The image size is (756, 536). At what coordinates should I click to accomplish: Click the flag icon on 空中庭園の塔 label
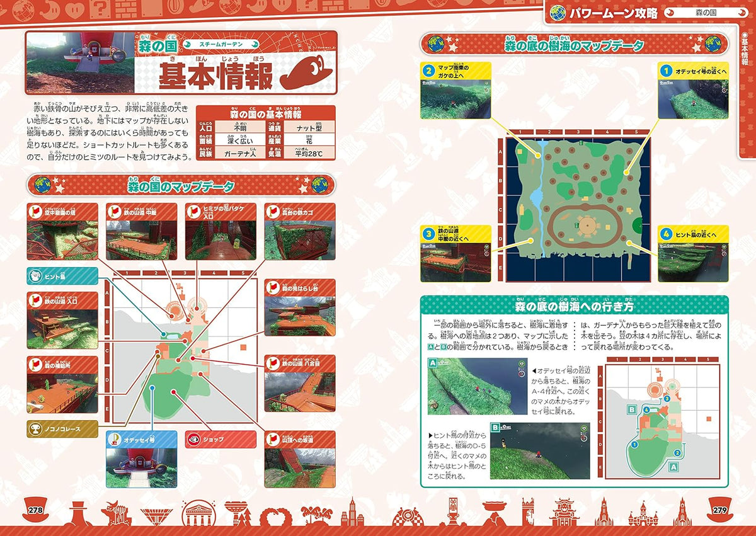point(36,212)
